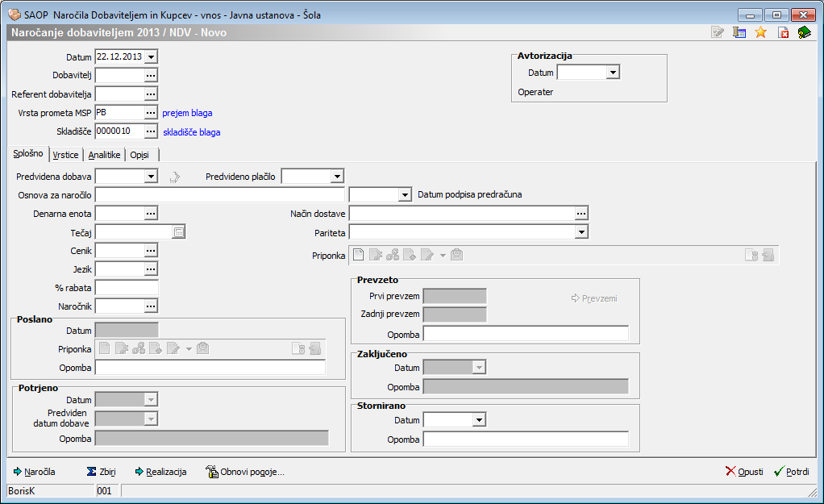The width and height of the screenshot is (824, 504).
Task: Click the import document icon at Priponka far right
Action: [x=768, y=255]
